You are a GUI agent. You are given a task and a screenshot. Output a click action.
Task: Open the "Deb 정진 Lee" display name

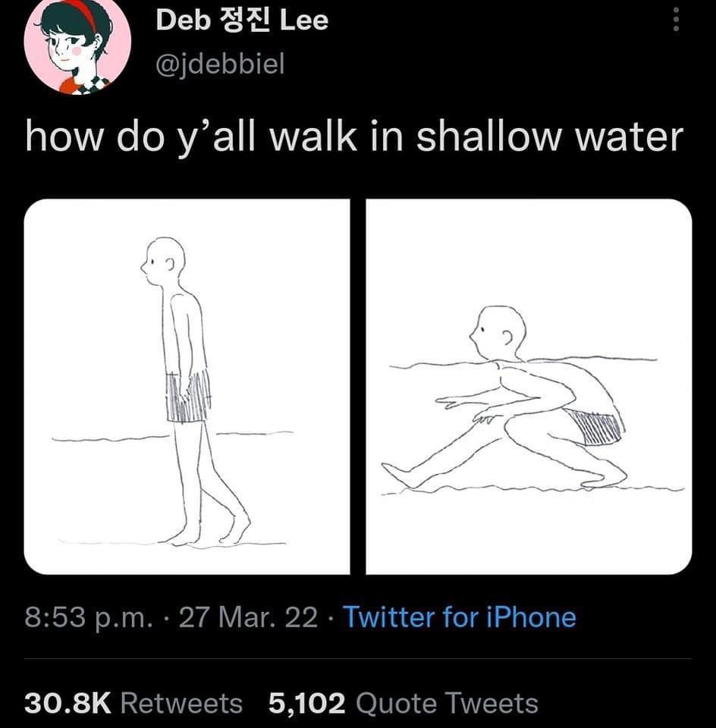242,20
